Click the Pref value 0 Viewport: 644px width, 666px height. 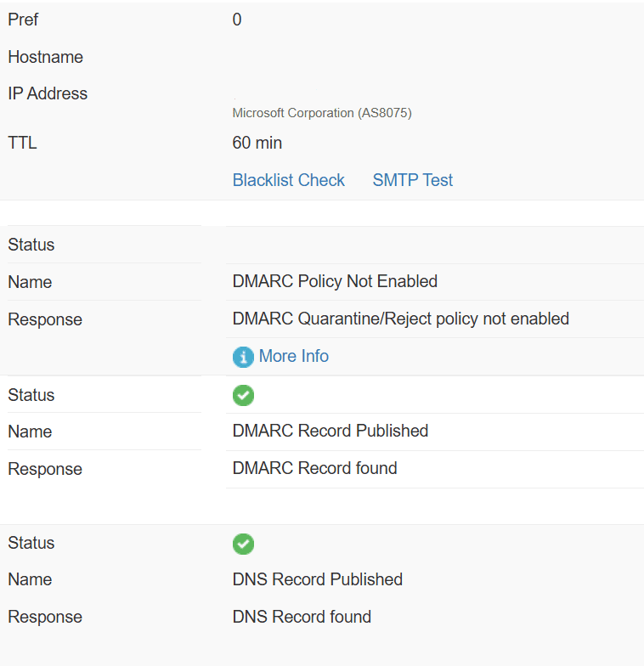click(x=237, y=20)
